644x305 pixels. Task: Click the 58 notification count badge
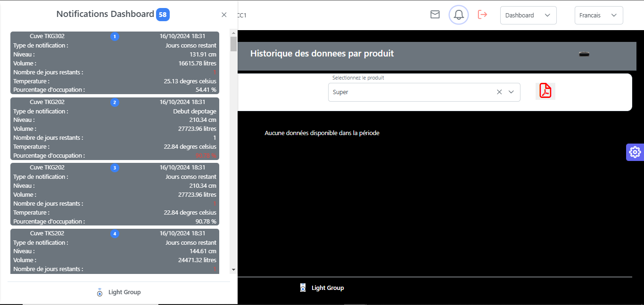163,15
